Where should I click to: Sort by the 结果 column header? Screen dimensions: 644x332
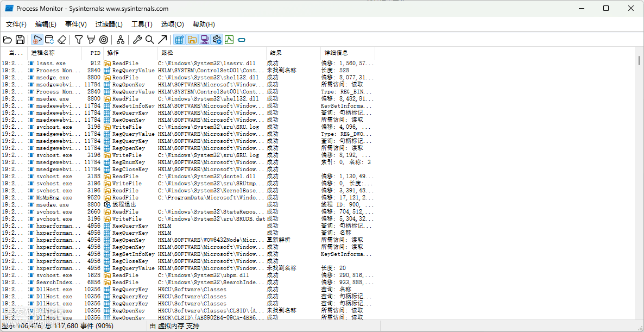click(293, 53)
